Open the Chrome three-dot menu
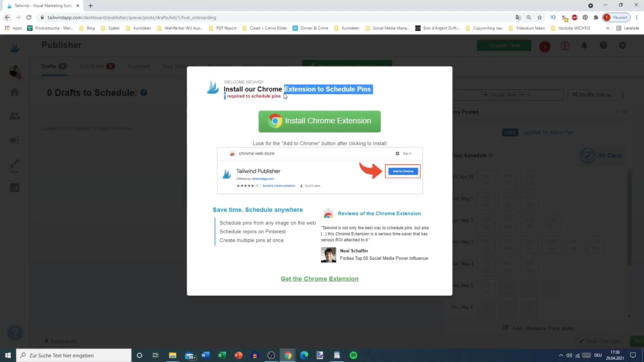Image resolution: width=644 pixels, height=362 pixels. pyautogui.click(x=637, y=17)
